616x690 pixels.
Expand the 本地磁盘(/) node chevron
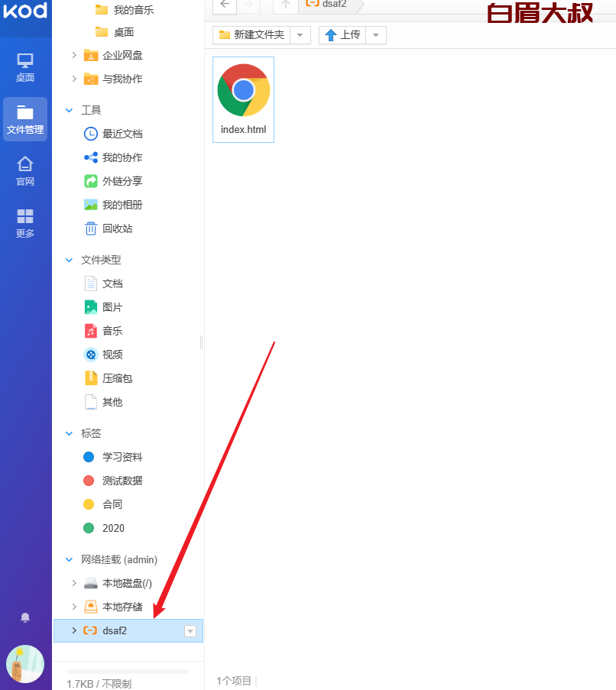(74, 584)
